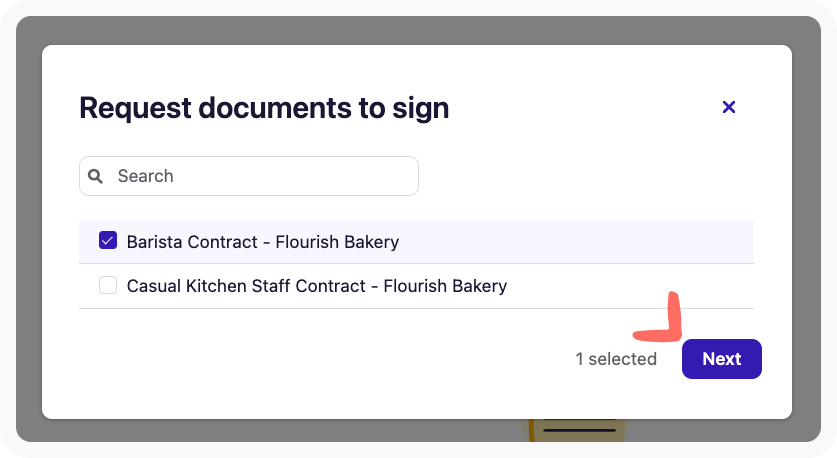Image resolution: width=837 pixels, height=458 pixels.
Task: Click empty space in the Casual Kitchen row
Action: tap(630, 286)
